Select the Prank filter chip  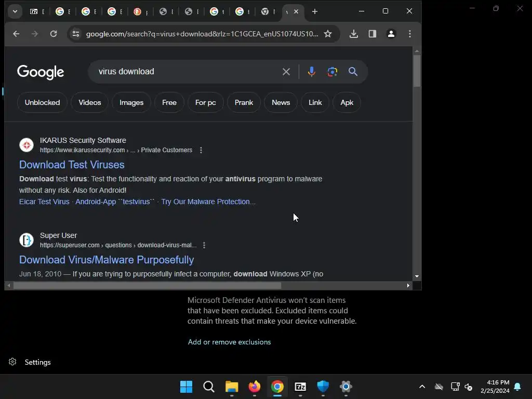[x=244, y=102]
